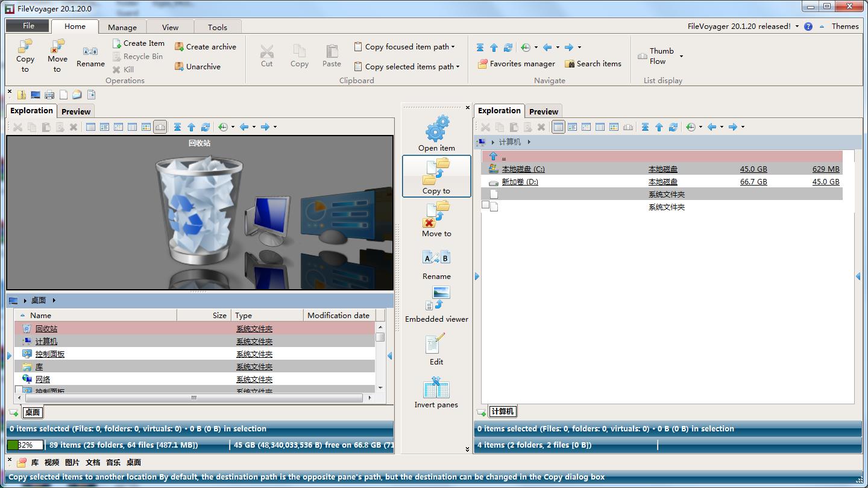
Task: Click Invert panes in the middle toolbar
Action: coord(436,393)
